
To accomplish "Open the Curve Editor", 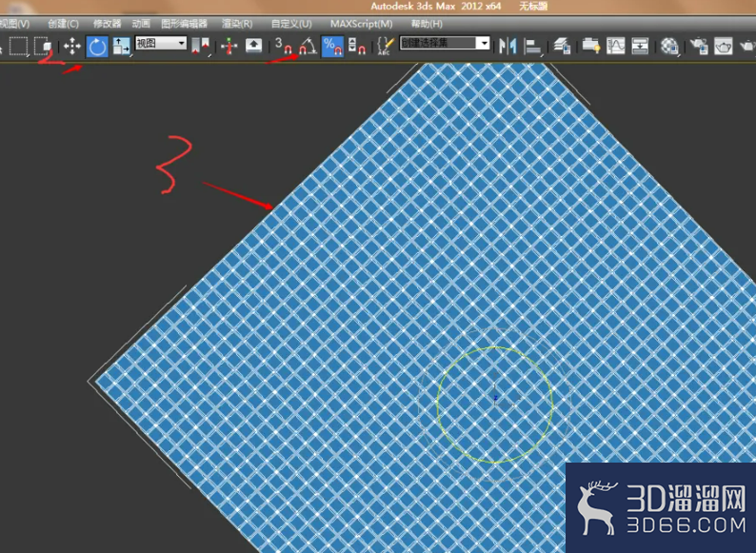I will pyautogui.click(x=616, y=47).
